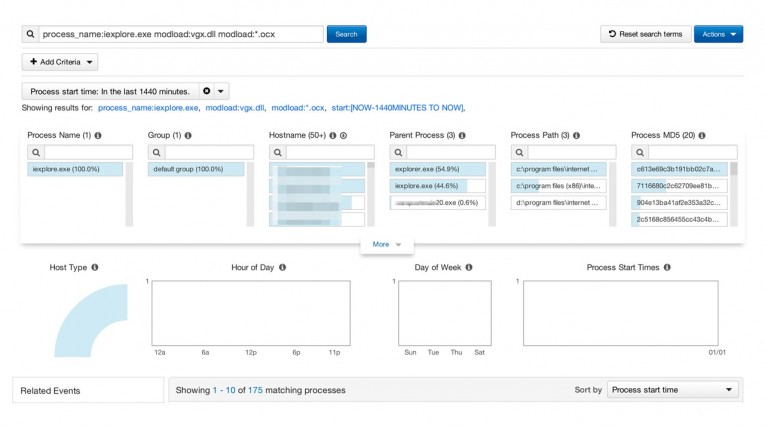Remove the process start time filter
Viewport: 765px width, 427px height.
click(206, 91)
